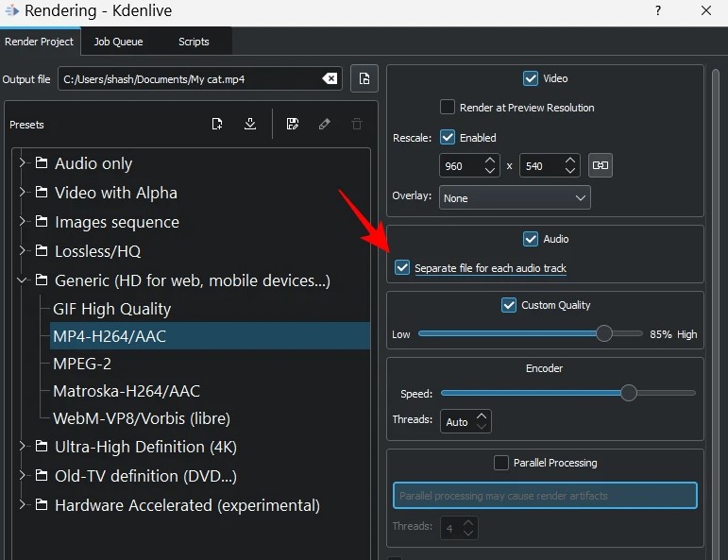Click the encoder Speed slider handle
728x560 pixels.
pos(629,393)
